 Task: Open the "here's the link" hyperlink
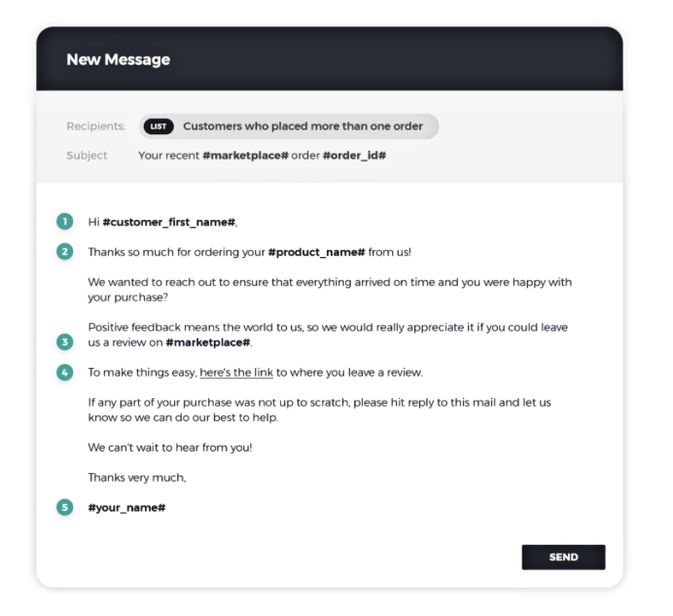(236, 373)
